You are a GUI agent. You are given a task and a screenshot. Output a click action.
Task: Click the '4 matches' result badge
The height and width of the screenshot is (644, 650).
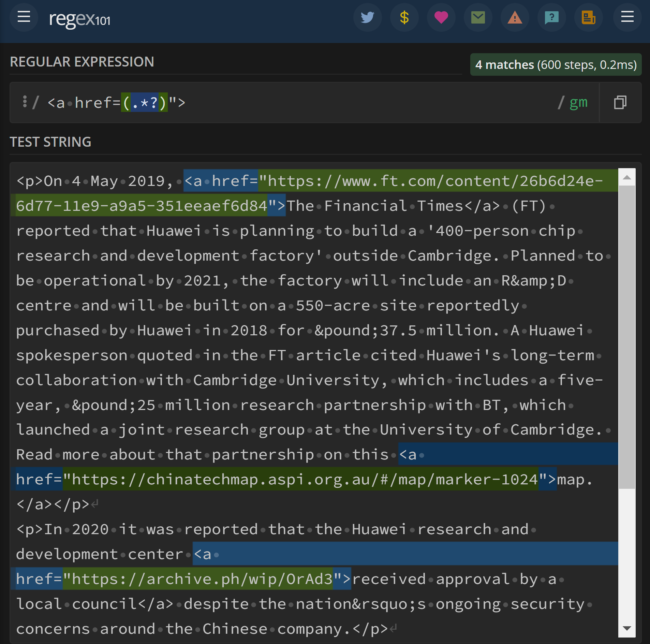coord(556,65)
